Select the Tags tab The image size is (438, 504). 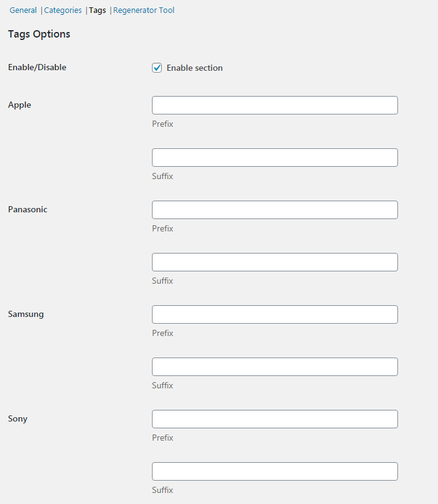(97, 10)
